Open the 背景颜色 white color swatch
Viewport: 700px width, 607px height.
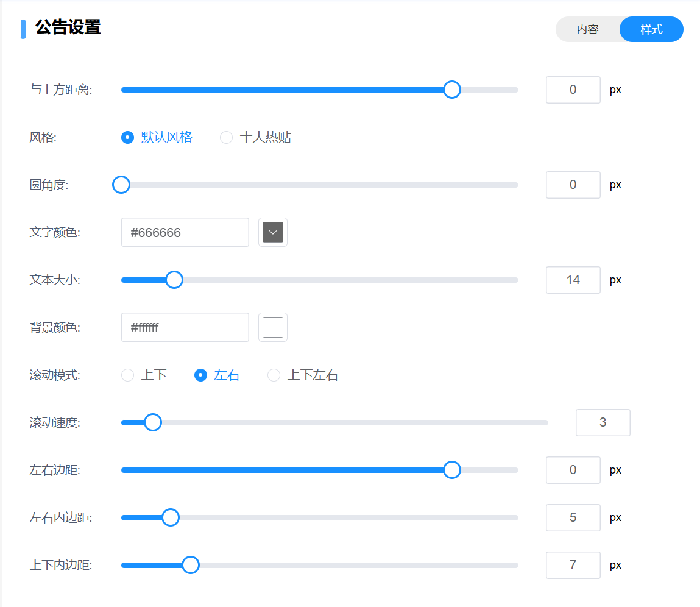click(273, 327)
